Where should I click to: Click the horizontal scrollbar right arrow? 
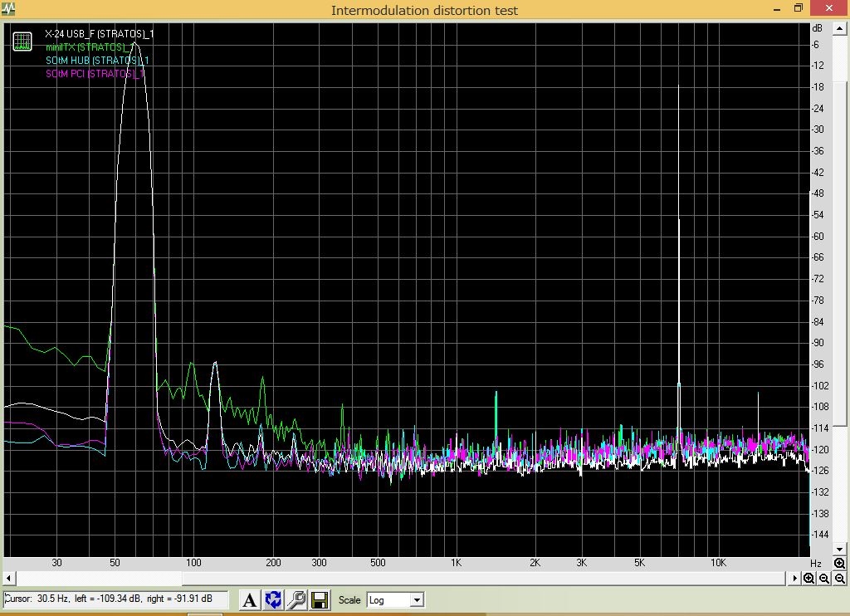click(795, 579)
